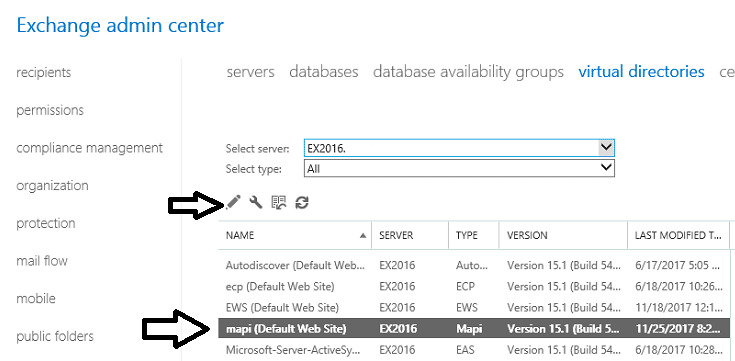Screen dimensions: 735x361
Task: Open compliance management section
Action: click(x=90, y=148)
